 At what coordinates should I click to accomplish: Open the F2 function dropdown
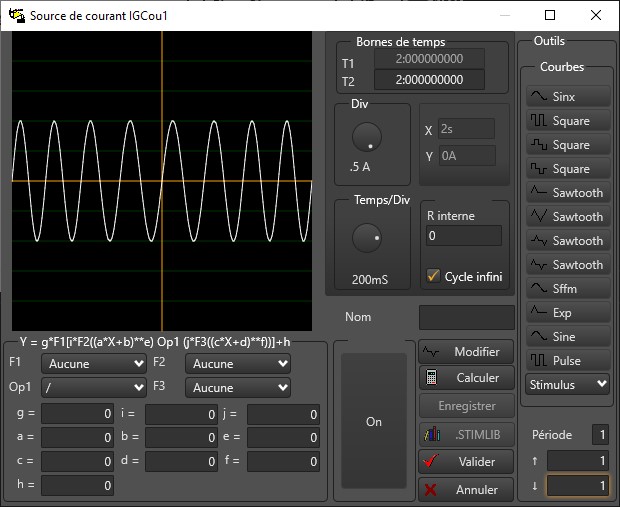point(238,364)
